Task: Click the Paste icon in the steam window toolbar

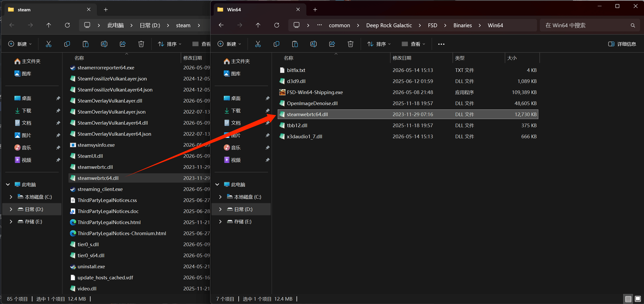Action: [86, 44]
